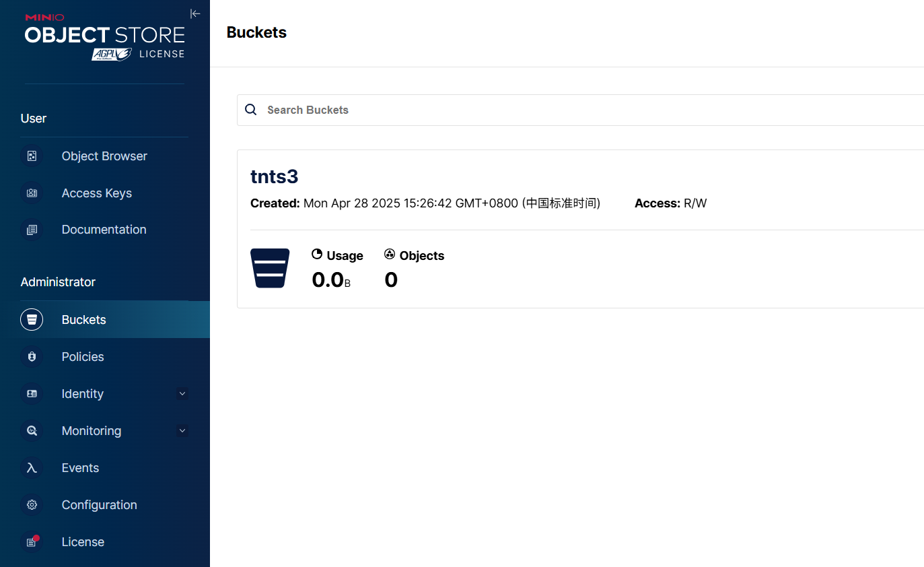Click the Usage pie icon on bucket card
The width and height of the screenshot is (924, 567).
click(316, 254)
